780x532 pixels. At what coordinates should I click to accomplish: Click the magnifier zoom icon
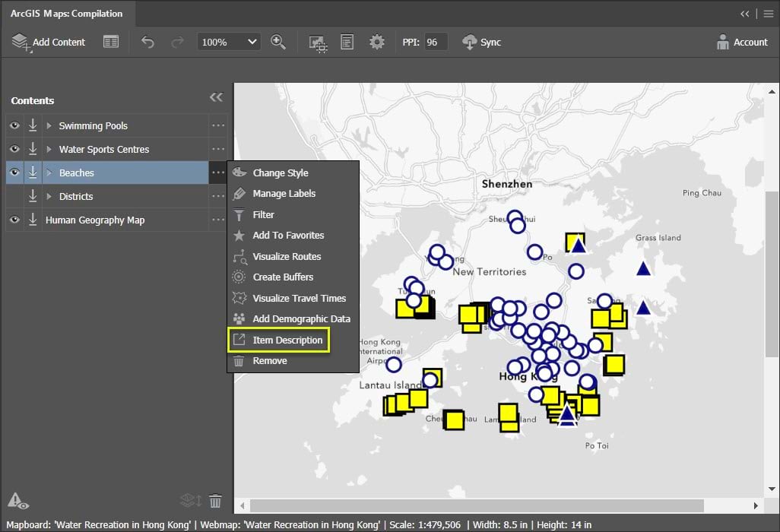click(278, 42)
